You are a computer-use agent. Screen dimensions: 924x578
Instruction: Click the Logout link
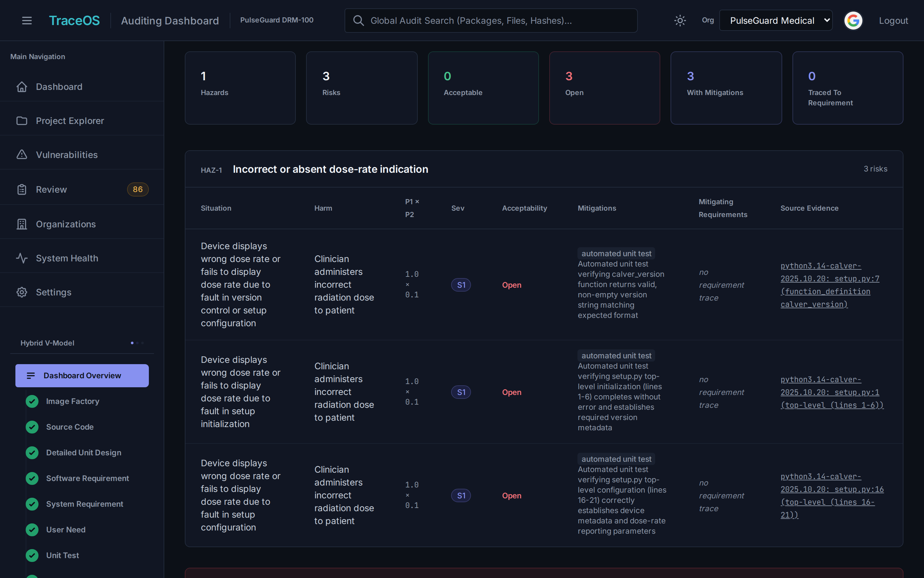click(x=894, y=21)
